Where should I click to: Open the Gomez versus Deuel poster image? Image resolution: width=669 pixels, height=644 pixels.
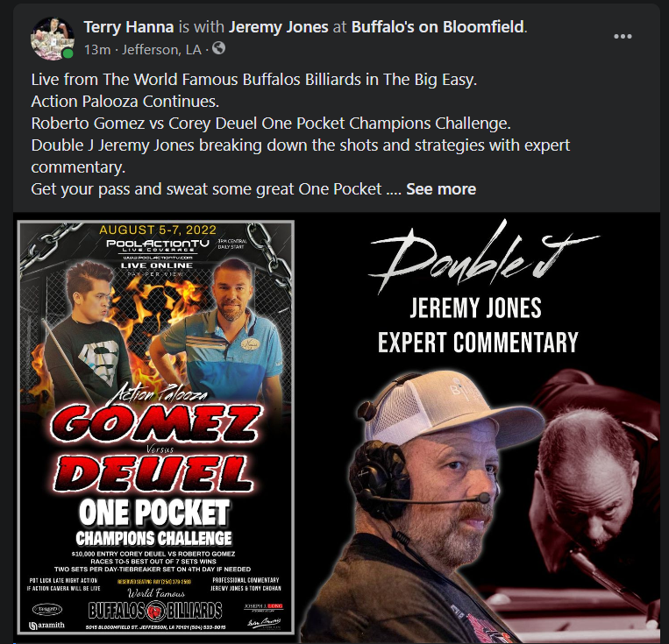(156, 428)
